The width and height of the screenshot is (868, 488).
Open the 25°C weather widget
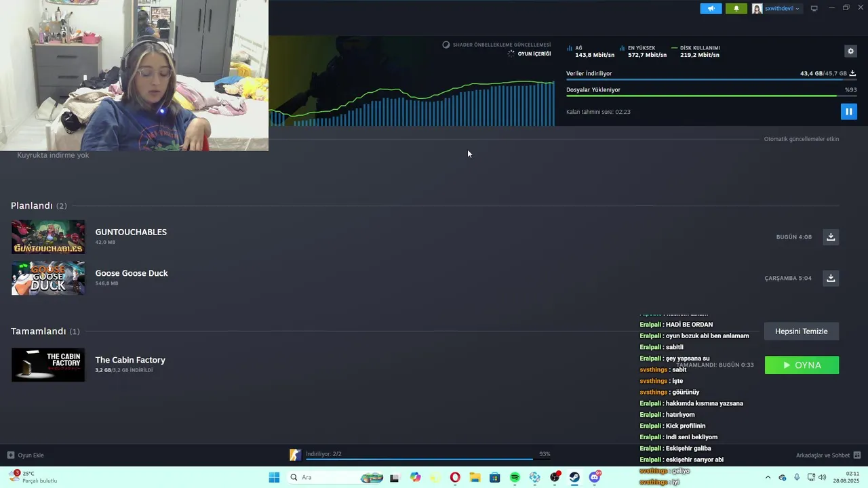(33, 477)
